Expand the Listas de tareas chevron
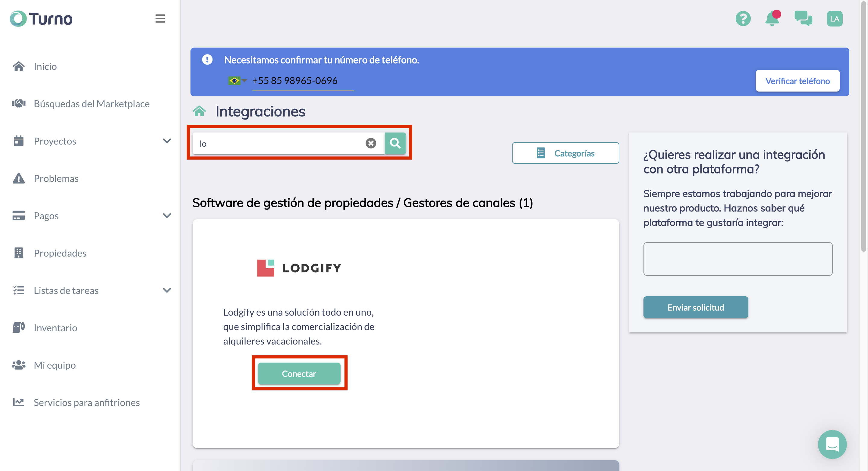 tap(167, 290)
